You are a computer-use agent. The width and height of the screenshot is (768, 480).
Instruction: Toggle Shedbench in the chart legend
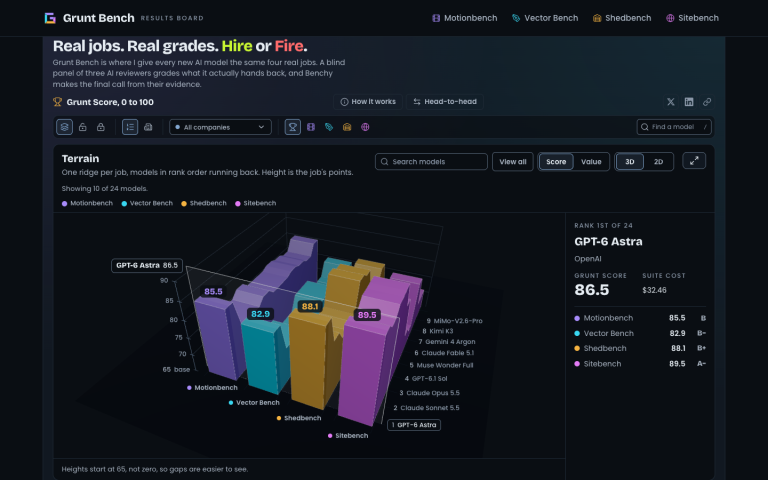204,203
